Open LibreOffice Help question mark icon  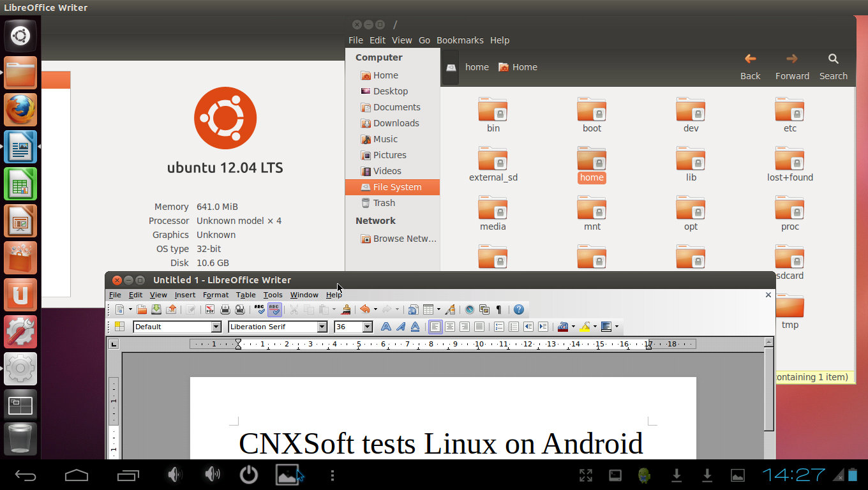519,309
